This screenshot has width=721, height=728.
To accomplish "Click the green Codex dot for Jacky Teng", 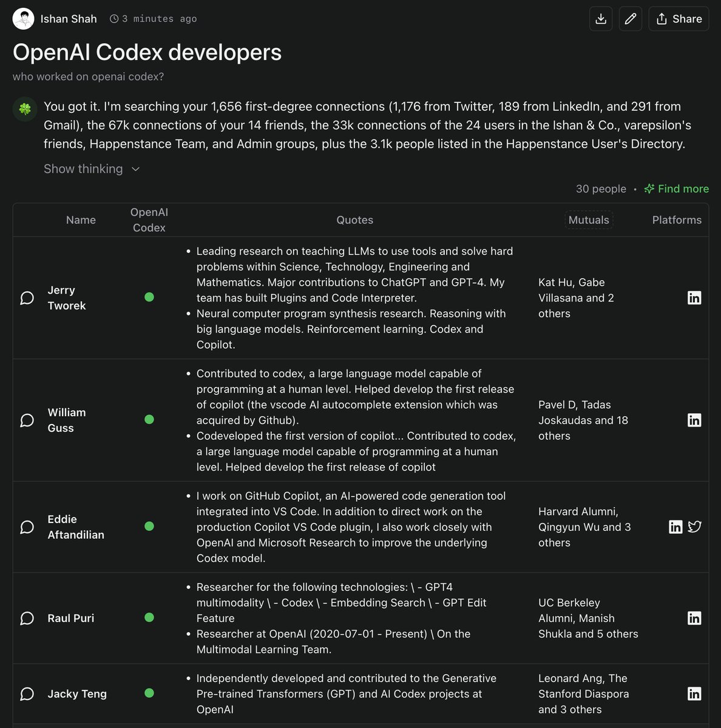I will point(149,693).
